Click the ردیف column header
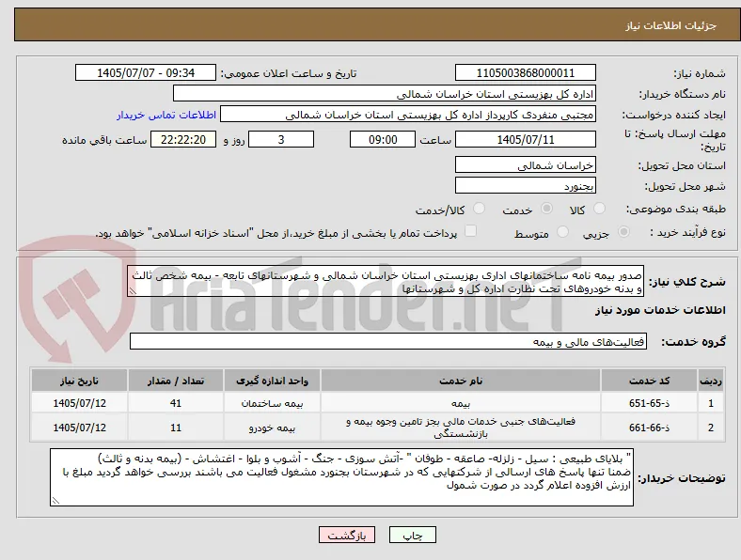This screenshot has height=560, width=741. [711, 381]
